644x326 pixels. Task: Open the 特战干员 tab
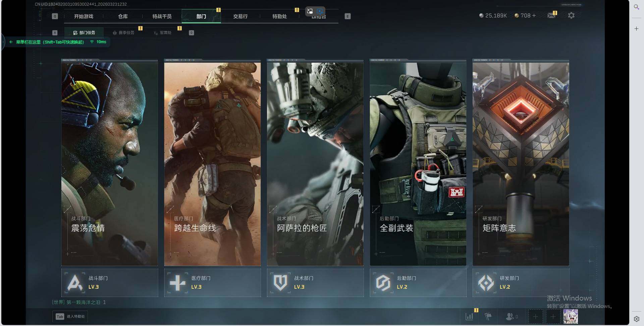[162, 16]
